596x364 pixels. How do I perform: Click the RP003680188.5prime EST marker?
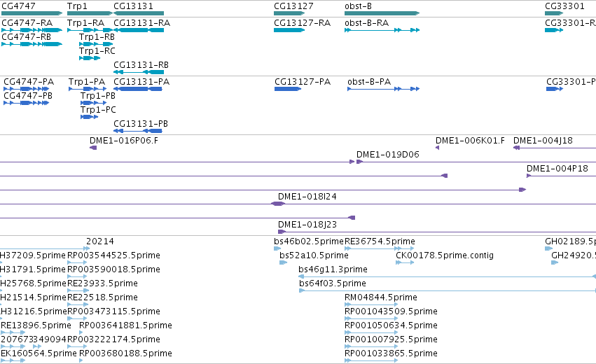coord(81,360)
